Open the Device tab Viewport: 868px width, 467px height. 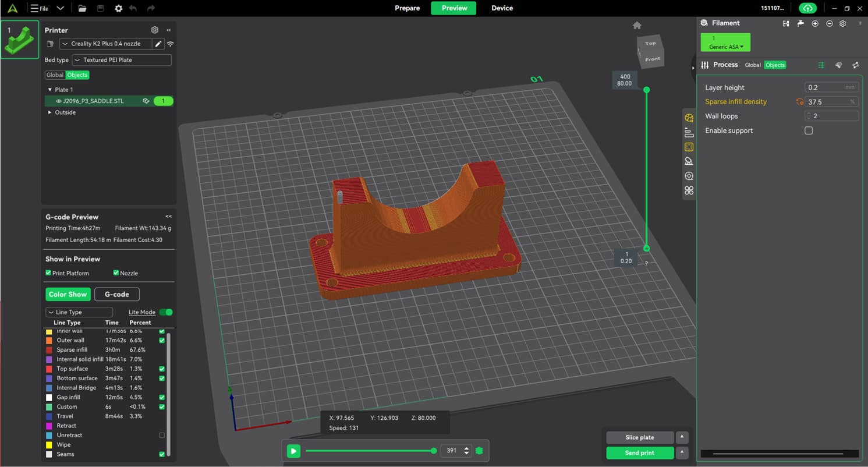coord(502,8)
